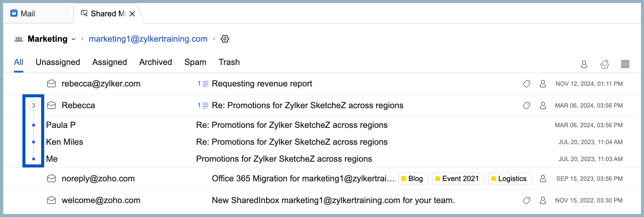Click the assignee filter icon in toolbar
This screenshot has height=217, width=644.
(x=584, y=64)
